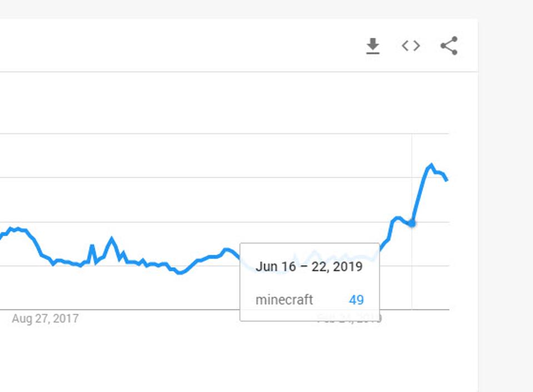Click the blank chart area above the top gridline

(222, 103)
